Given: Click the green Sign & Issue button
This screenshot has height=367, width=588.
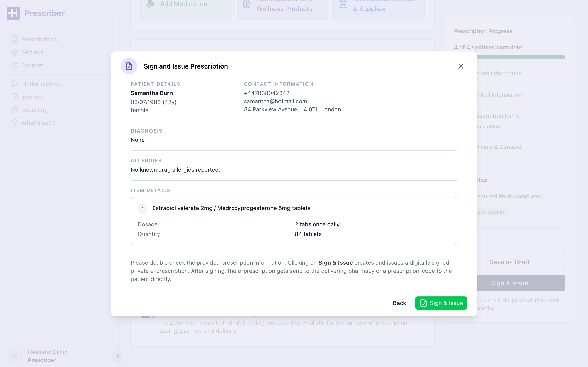Looking at the screenshot, I should (x=441, y=303).
